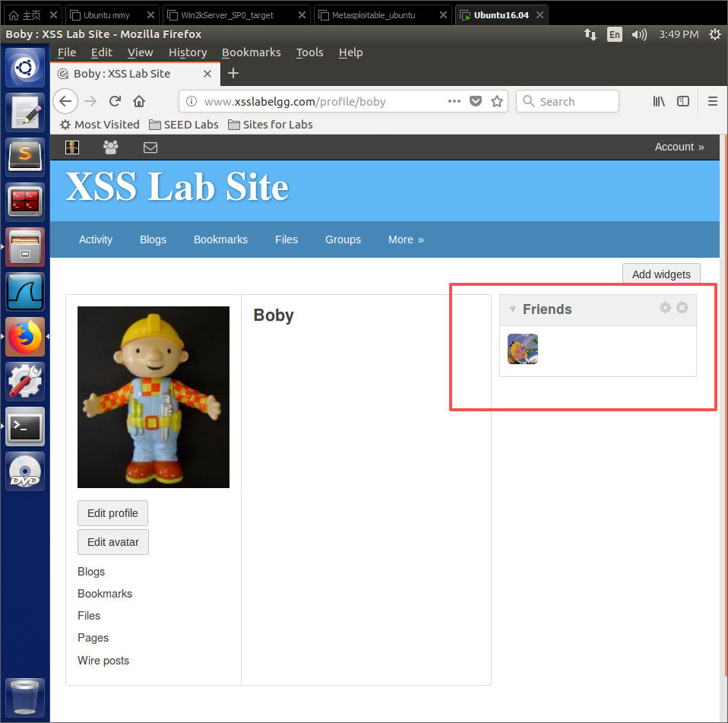Screen dimensions: 728x723
Task: Open the Firefox hamburger menu
Action: 713,101
